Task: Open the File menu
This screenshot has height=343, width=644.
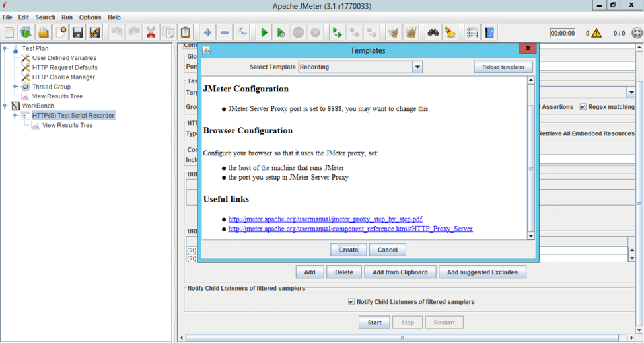Action: coord(7,17)
